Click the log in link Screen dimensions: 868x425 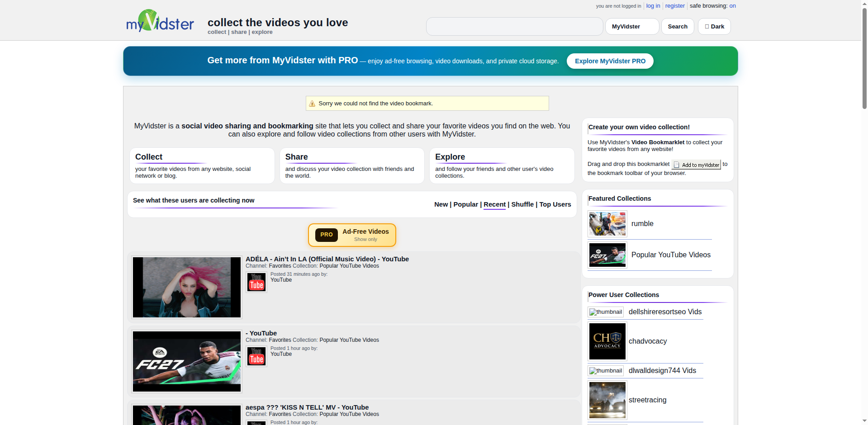click(653, 6)
